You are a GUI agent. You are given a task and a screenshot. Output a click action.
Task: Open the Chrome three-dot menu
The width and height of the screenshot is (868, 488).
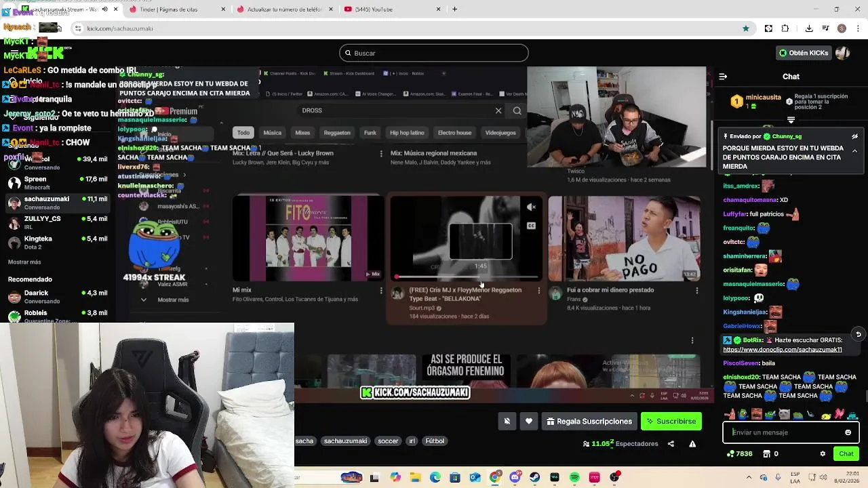click(x=857, y=28)
